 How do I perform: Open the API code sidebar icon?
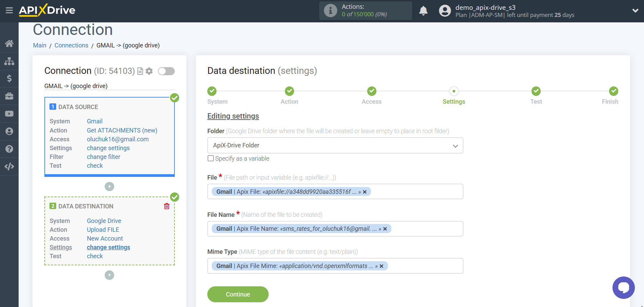coord(9,166)
